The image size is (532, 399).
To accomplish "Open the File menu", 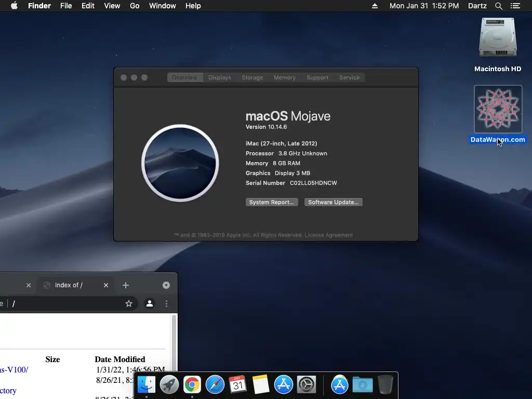I will 66,6.
